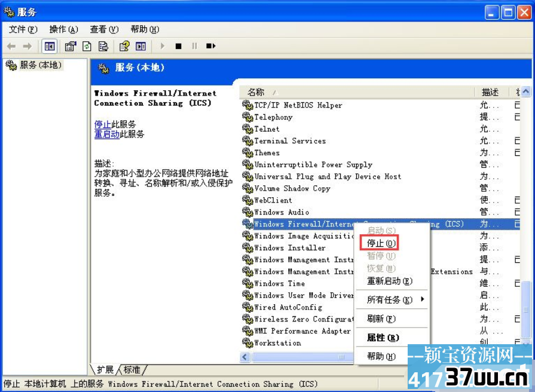Click the gear icon of WebClient service
Image resolution: width=535 pixels, height=392 pixels.
[x=247, y=200]
